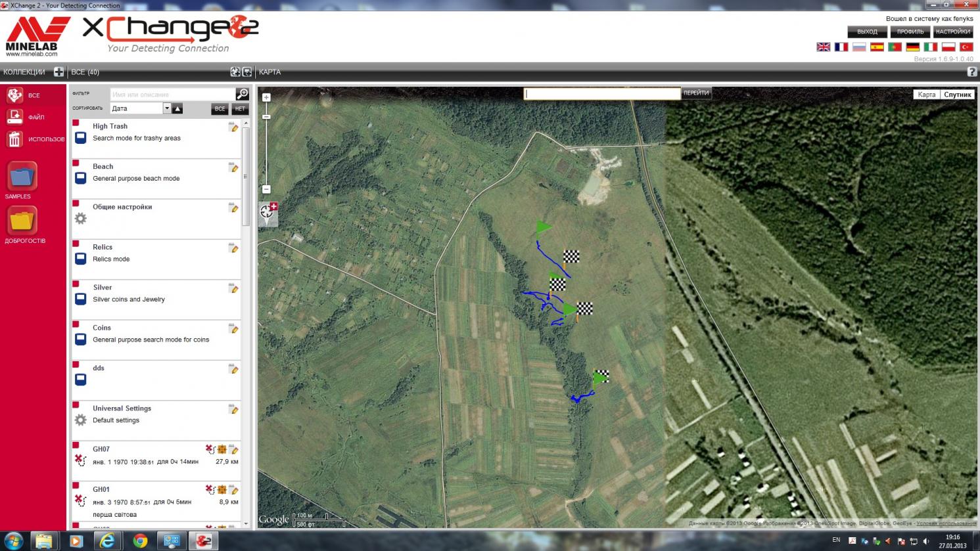Edit the Silver item notes

click(233, 288)
